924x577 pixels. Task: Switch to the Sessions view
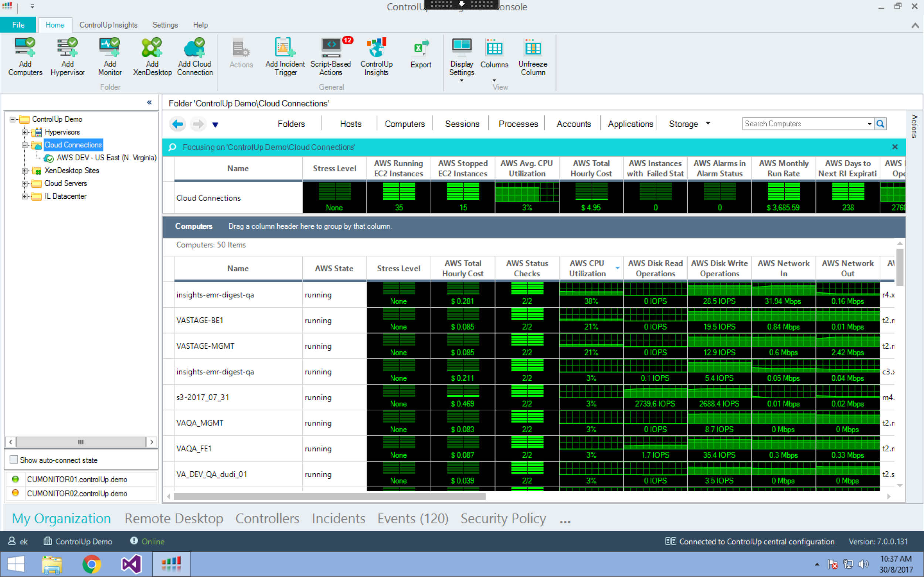(462, 124)
